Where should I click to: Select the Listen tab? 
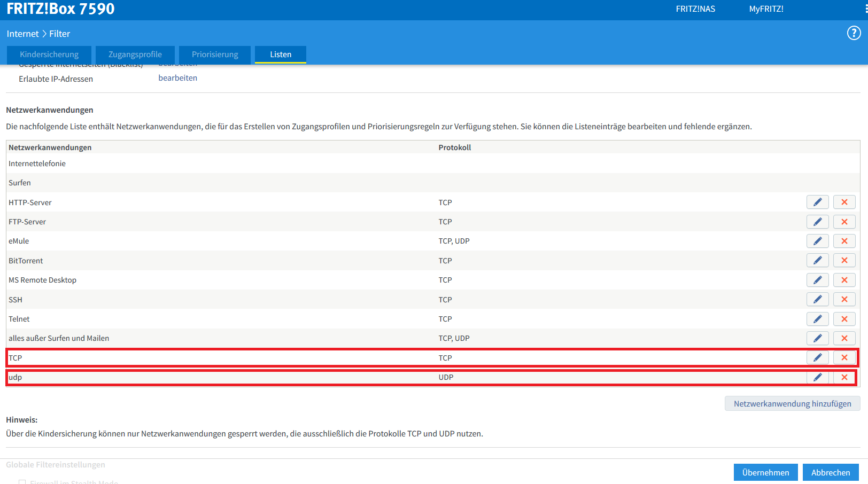281,54
